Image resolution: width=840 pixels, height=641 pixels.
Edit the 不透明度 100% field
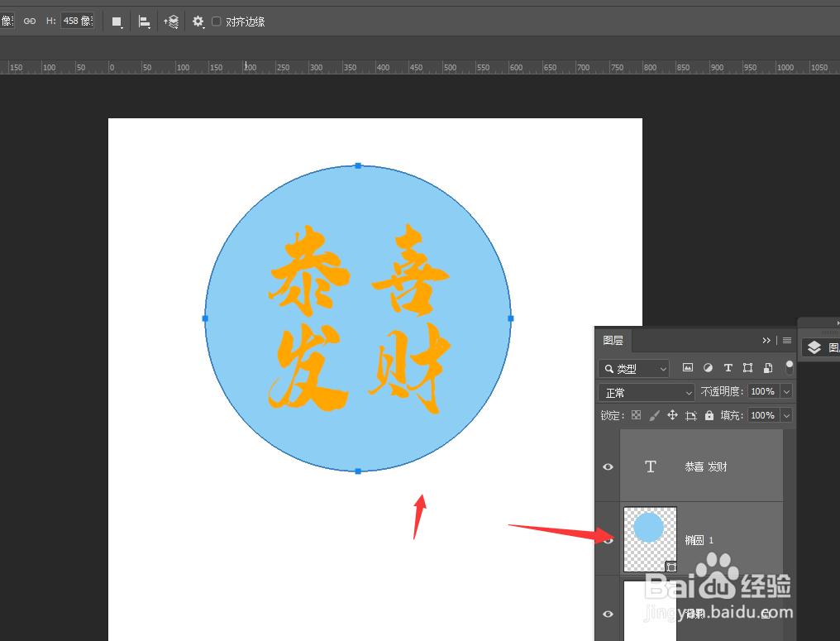click(763, 391)
